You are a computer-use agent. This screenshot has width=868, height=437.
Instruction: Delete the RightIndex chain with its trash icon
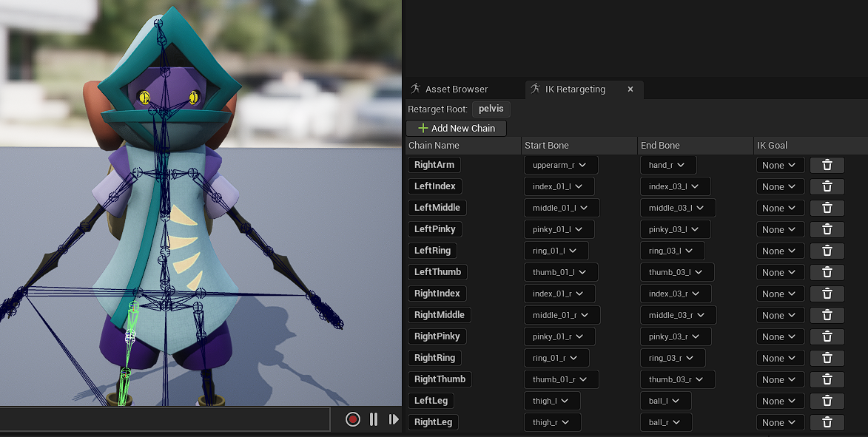(827, 294)
